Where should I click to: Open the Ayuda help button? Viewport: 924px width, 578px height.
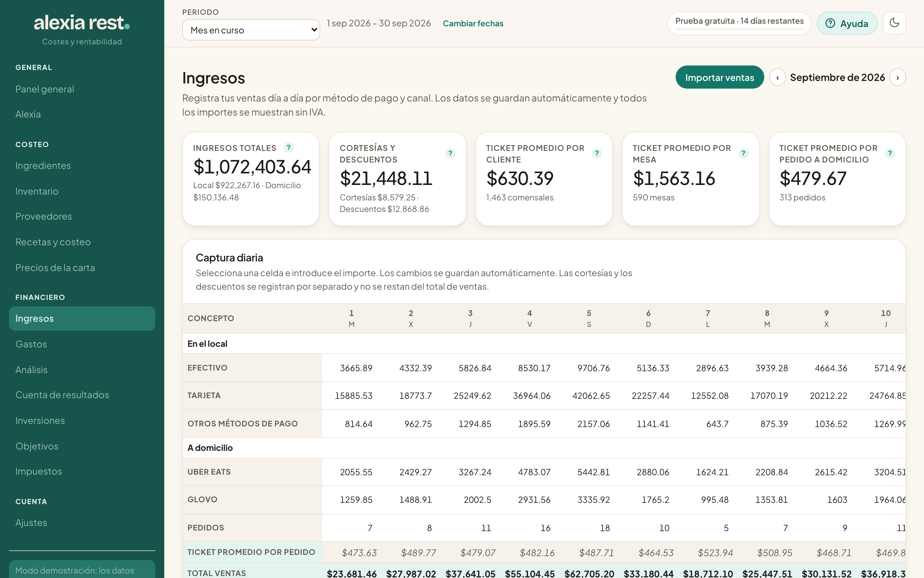847,23
